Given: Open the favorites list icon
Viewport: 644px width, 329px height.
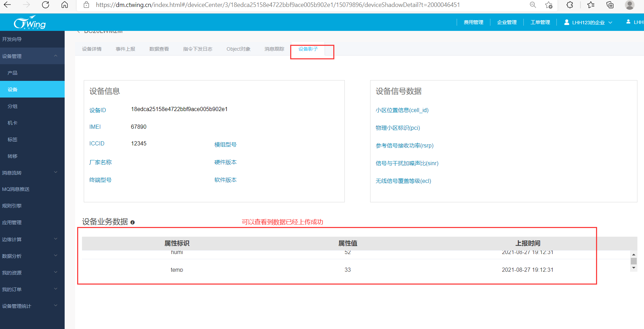Looking at the screenshot, I should [591, 5].
